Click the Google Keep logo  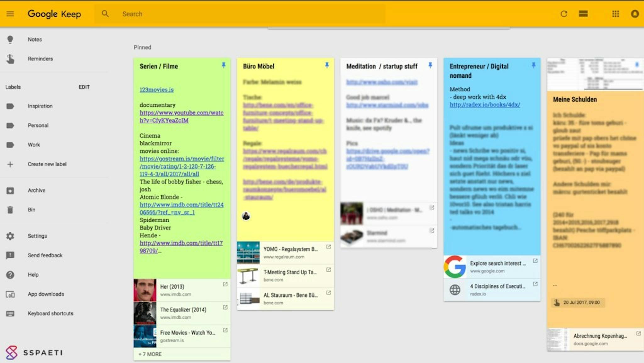coord(54,14)
